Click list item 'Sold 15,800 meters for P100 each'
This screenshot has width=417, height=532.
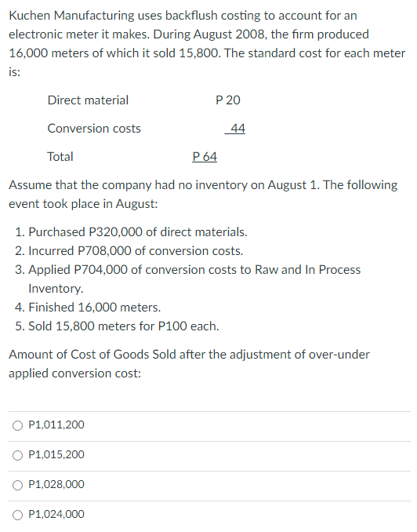pos(117,326)
